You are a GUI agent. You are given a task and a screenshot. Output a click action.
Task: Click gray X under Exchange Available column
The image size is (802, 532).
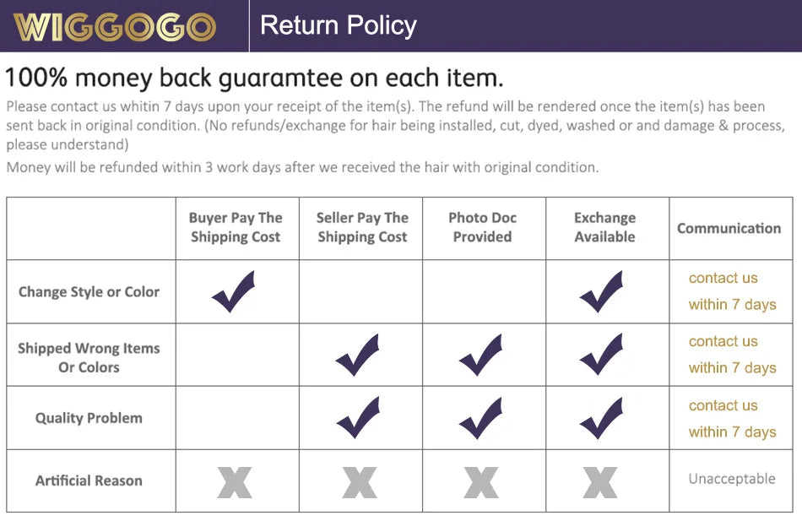[600, 482]
